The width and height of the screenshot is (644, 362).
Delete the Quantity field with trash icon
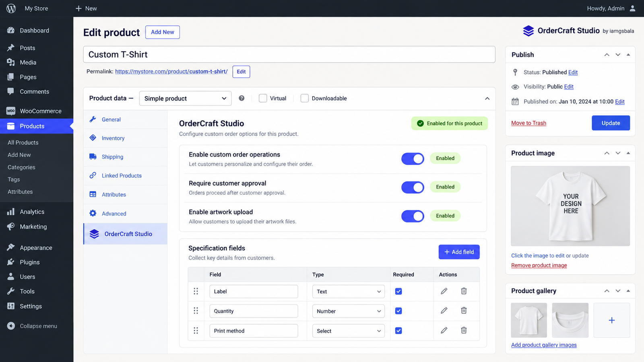[464, 311]
